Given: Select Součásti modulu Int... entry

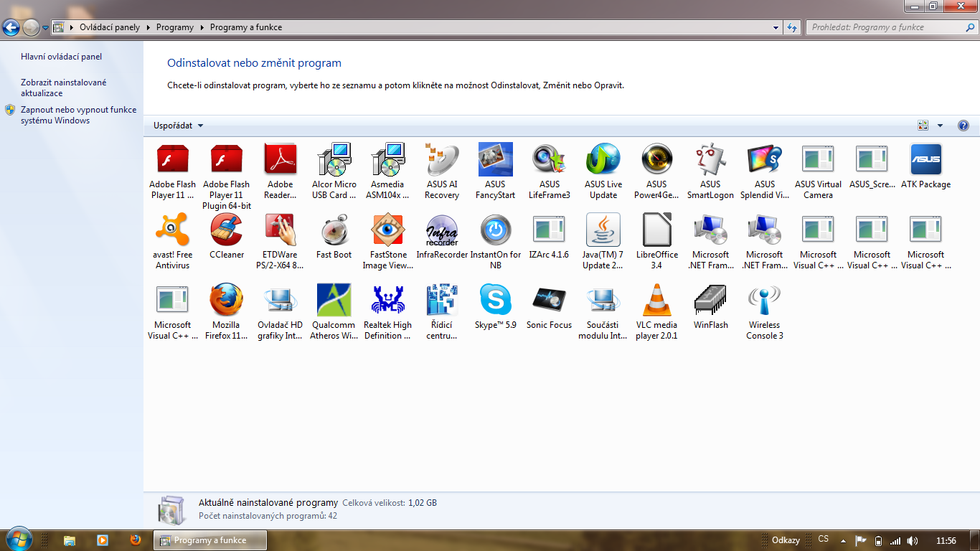Looking at the screenshot, I should point(603,312).
